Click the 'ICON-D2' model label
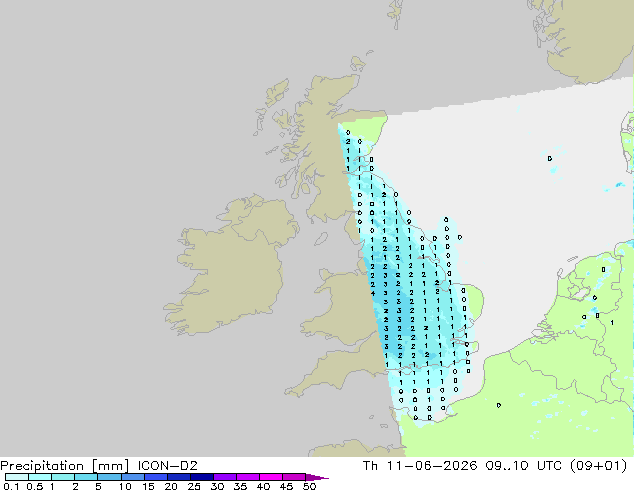634x490 pixels. pyautogui.click(x=167, y=466)
